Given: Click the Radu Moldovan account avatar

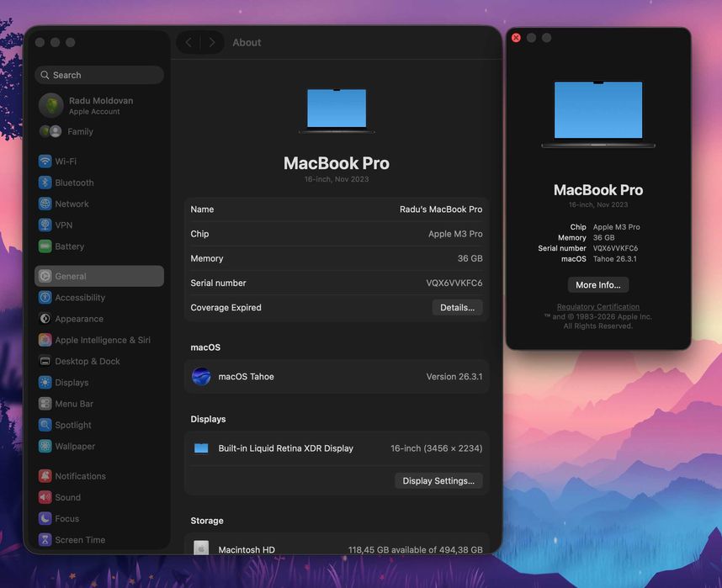Looking at the screenshot, I should coord(51,105).
